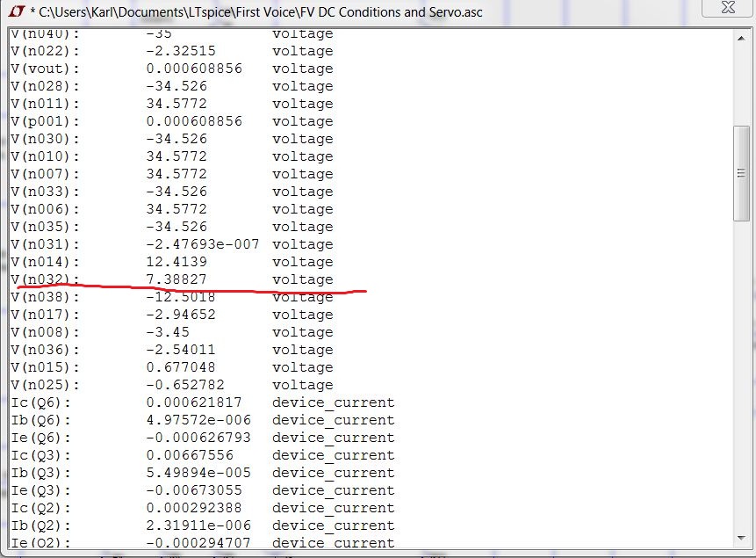The width and height of the screenshot is (756, 558).
Task: Select the V(n038) row label
Action: click(45, 297)
